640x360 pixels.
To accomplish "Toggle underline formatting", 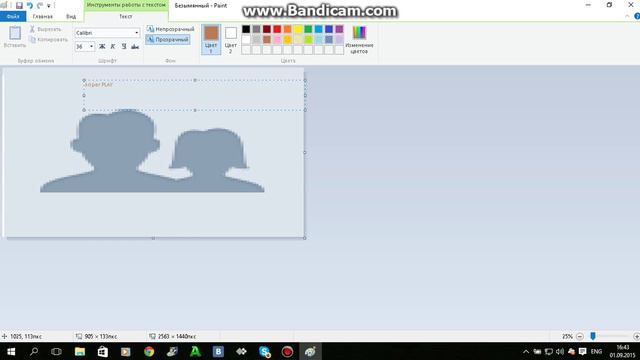I will pos(124,47).
